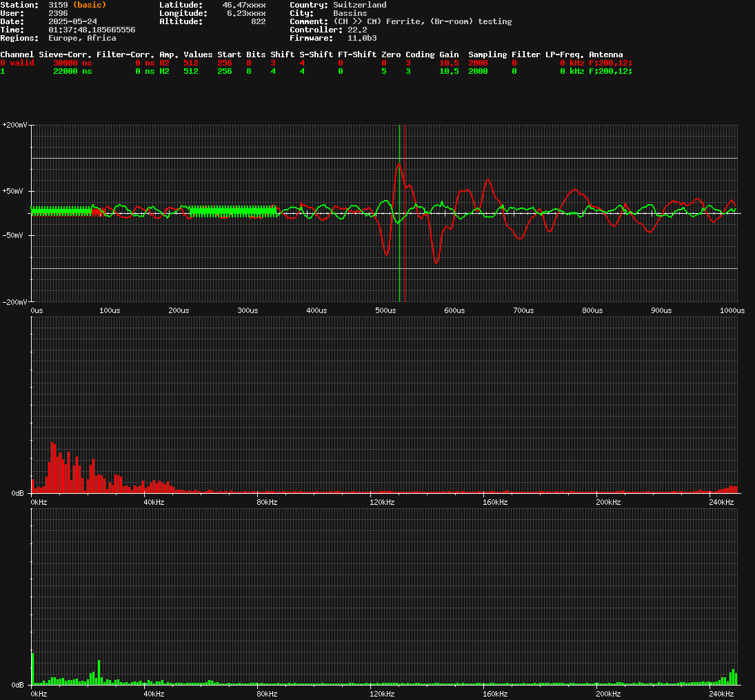The height and width of the screenshot is (700, 755).
Task: Click the +50mV axis label
Action: point(12,191)
